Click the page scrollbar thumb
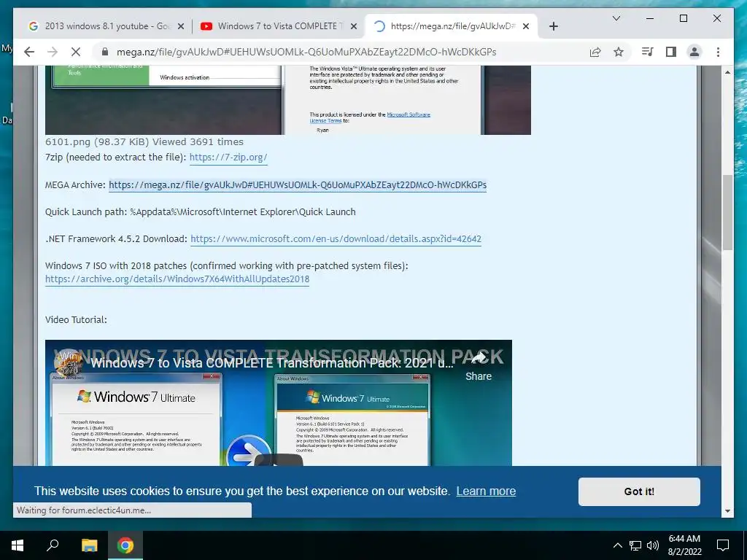The height and width of the screenshot is (560, 747). (727, 212)
